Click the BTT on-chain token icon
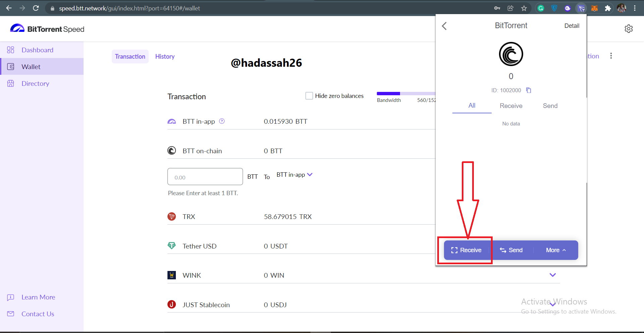This screenshot has height=333, width=644. coord(171,151)
